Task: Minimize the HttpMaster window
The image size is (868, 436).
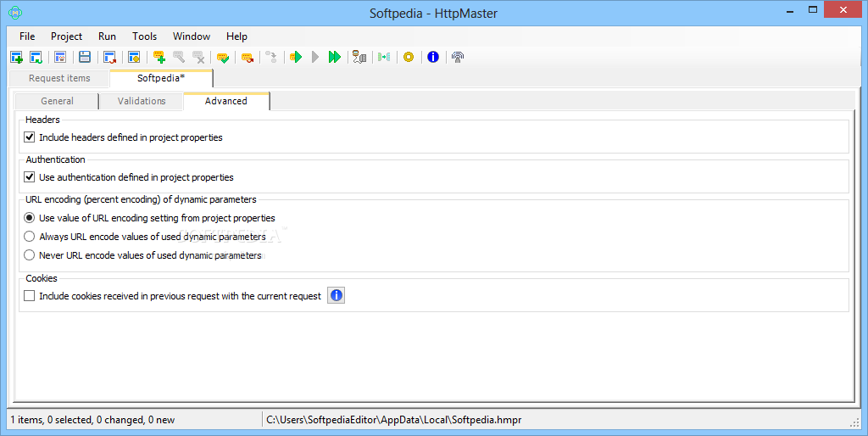Action: click(x=790, y=10)
